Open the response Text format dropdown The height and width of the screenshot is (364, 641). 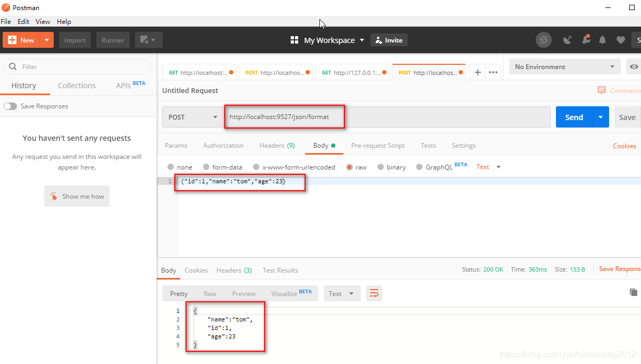[342, 293]
